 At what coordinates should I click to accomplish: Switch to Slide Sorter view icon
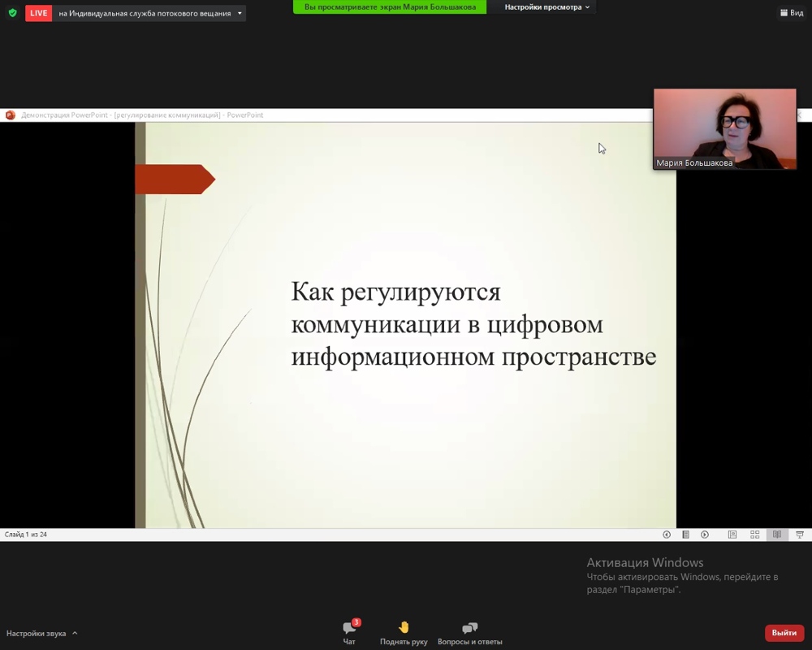pos(755,535)
